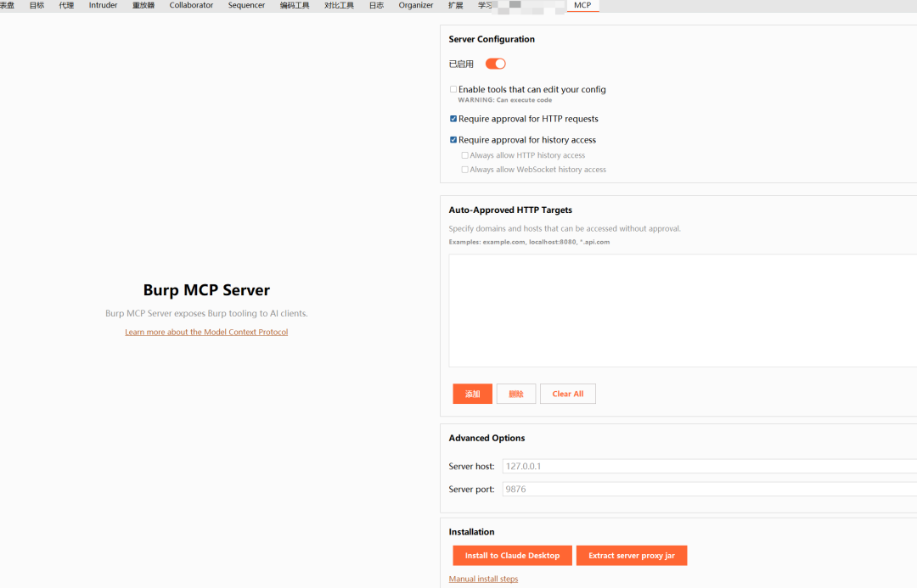
Task: Focus the Server host field
Action: [709, 467]
